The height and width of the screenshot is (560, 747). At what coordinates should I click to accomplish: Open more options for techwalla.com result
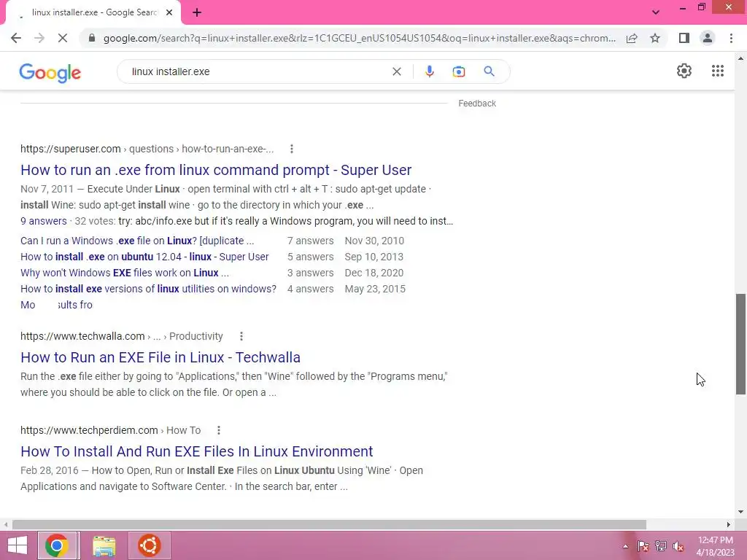pyautogui.click(x=241, y=336)
